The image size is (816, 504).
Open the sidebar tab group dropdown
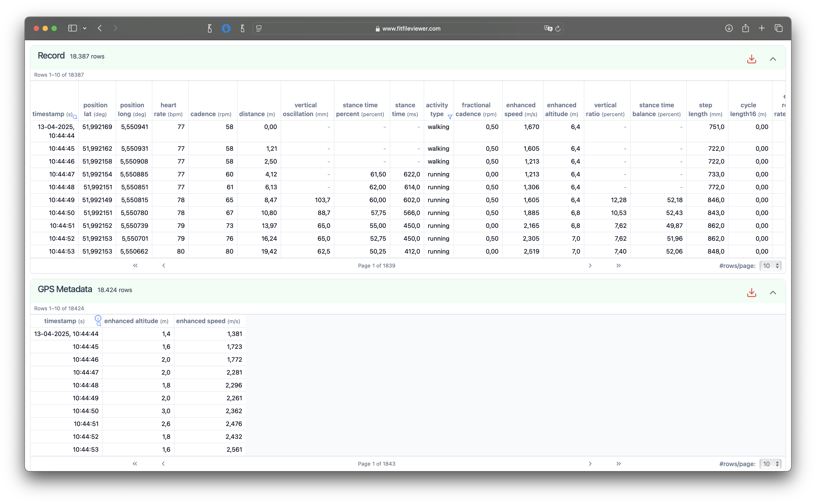pyautogui.click(x=85, y=28)
